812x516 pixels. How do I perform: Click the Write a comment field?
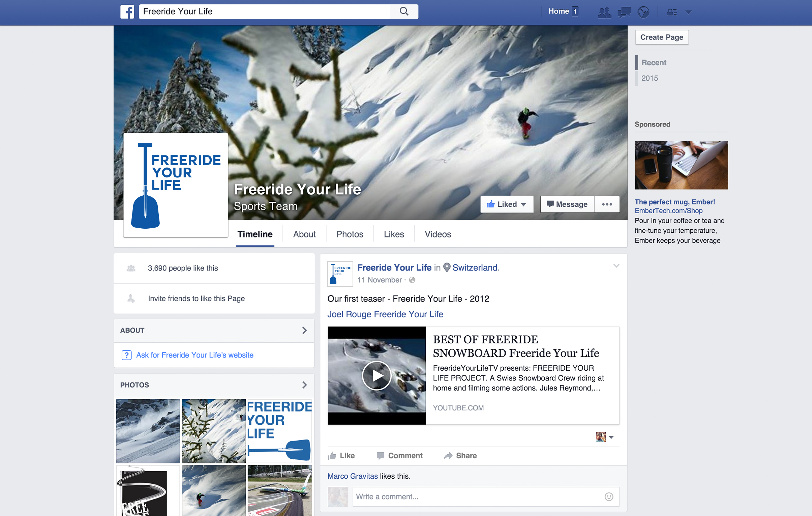476,496
